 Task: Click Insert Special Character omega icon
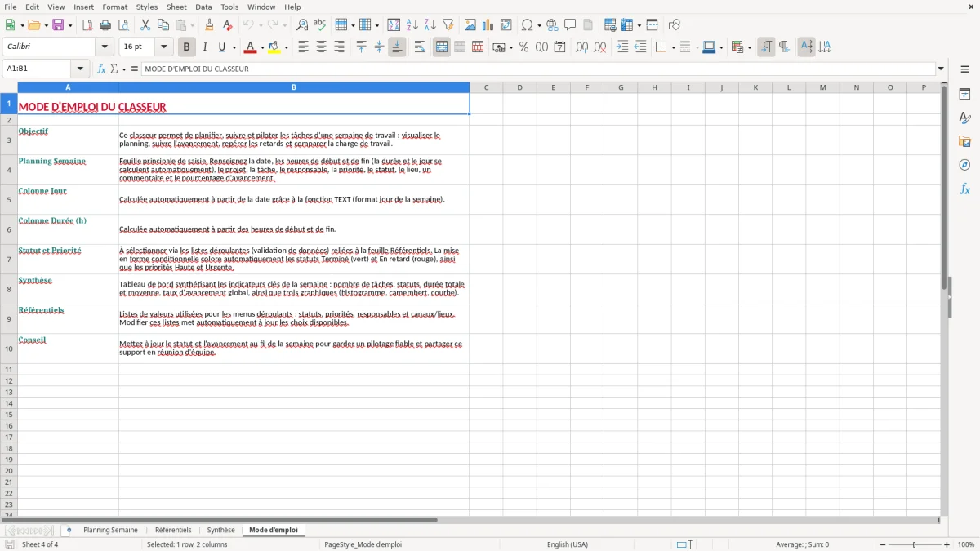(x=528, y=25)
